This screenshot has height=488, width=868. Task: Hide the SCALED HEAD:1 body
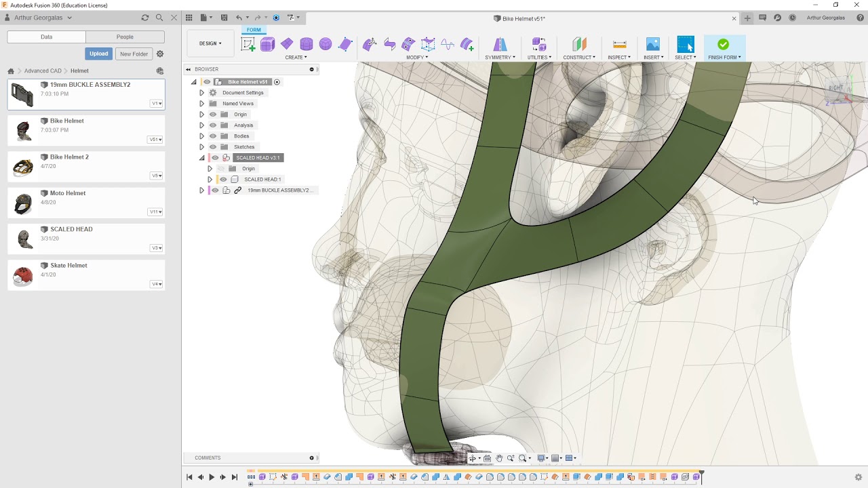point(223,180)
